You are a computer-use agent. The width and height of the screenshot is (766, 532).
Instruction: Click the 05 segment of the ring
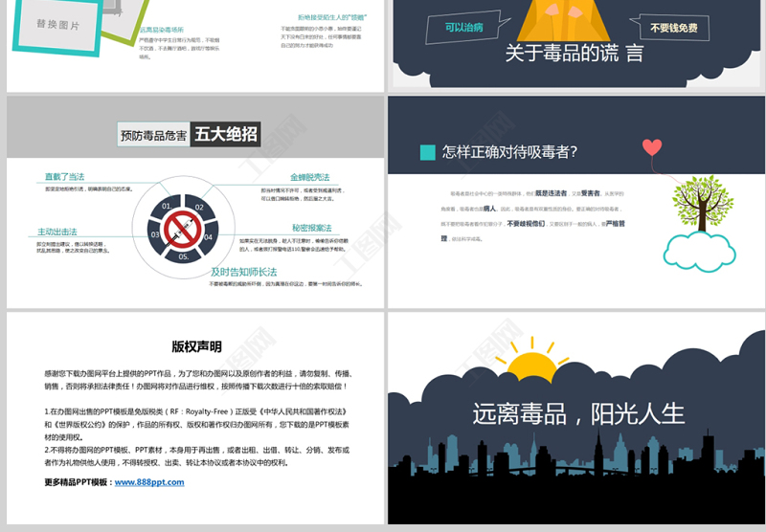tap(182, 256)
